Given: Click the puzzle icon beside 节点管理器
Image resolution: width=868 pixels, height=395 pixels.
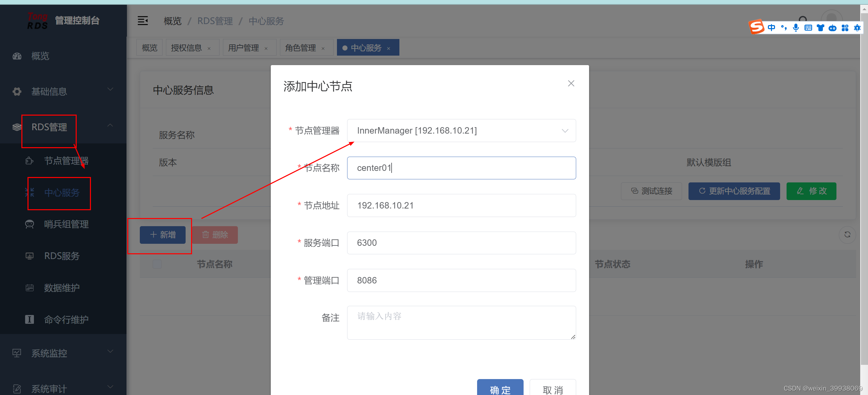Looking at the screenshot, I should [x=30, y=161].
